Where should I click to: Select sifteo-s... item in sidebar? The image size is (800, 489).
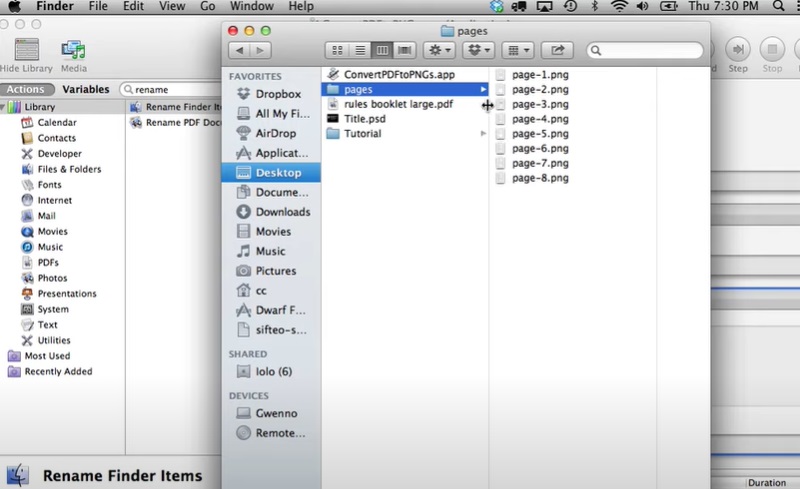tap(271, 330)
